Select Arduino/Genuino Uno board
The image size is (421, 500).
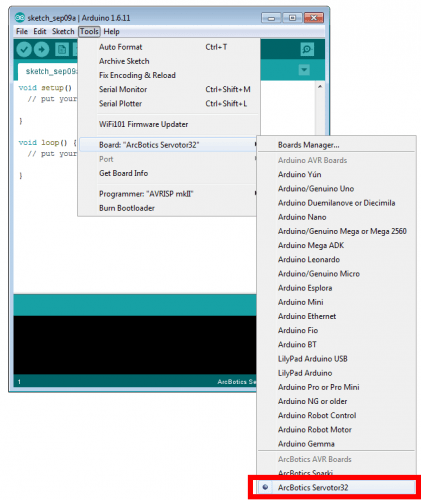337,189
